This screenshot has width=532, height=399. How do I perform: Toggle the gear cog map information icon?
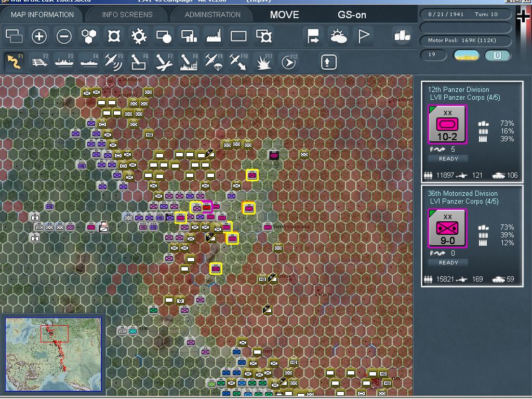tap(139, 36)
